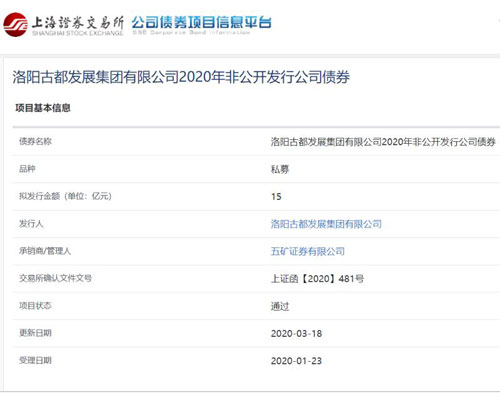Viewport: 500px width, 393px height.
Task: Click the Shanghai Stock Exchange red logo
Action: (15, 25)
